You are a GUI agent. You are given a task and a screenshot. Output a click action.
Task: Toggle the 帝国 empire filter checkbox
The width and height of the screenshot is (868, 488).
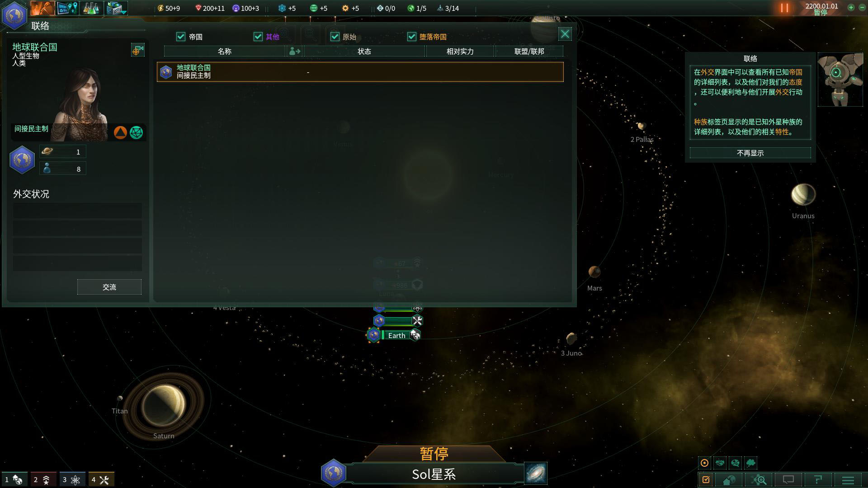181,36
